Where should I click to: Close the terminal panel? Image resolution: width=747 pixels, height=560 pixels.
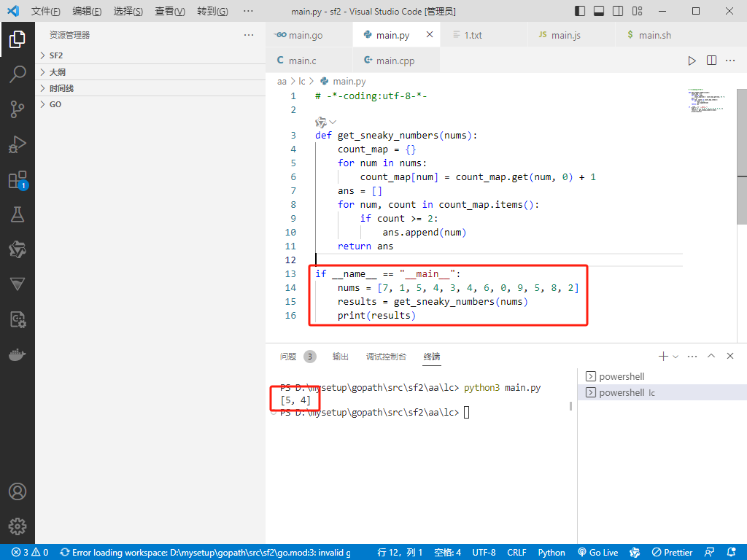pos(730,356)
